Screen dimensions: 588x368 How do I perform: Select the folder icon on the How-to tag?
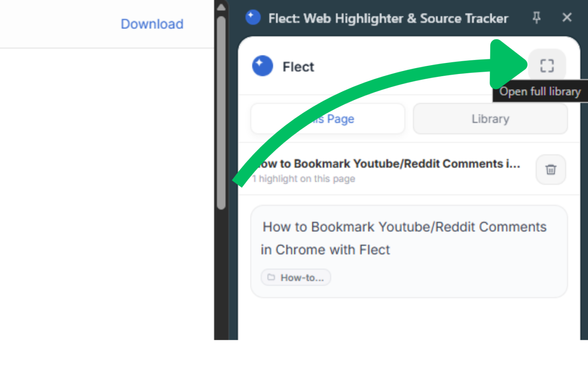click(x=271, y=277)
